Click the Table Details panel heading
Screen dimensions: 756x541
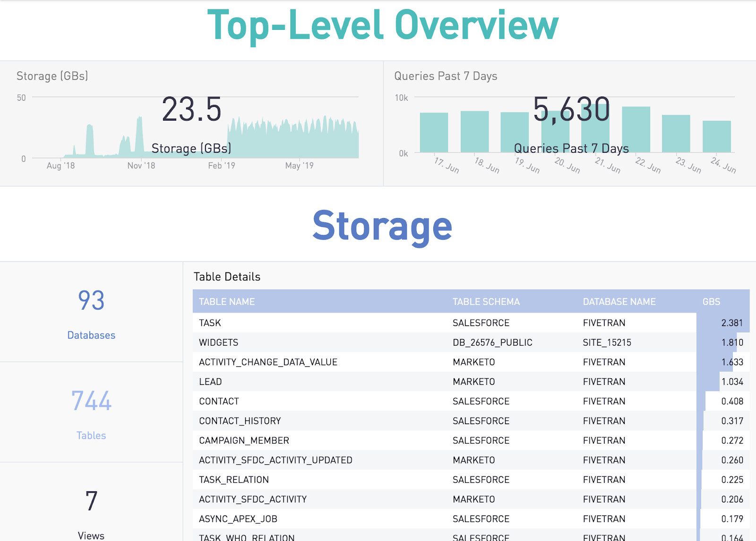[x=227, y=277]
